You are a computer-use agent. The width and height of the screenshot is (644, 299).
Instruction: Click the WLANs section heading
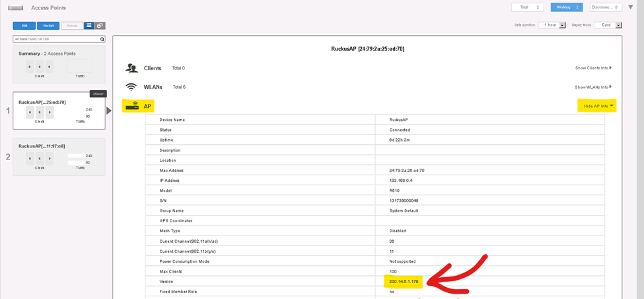[x=153, y=87]
